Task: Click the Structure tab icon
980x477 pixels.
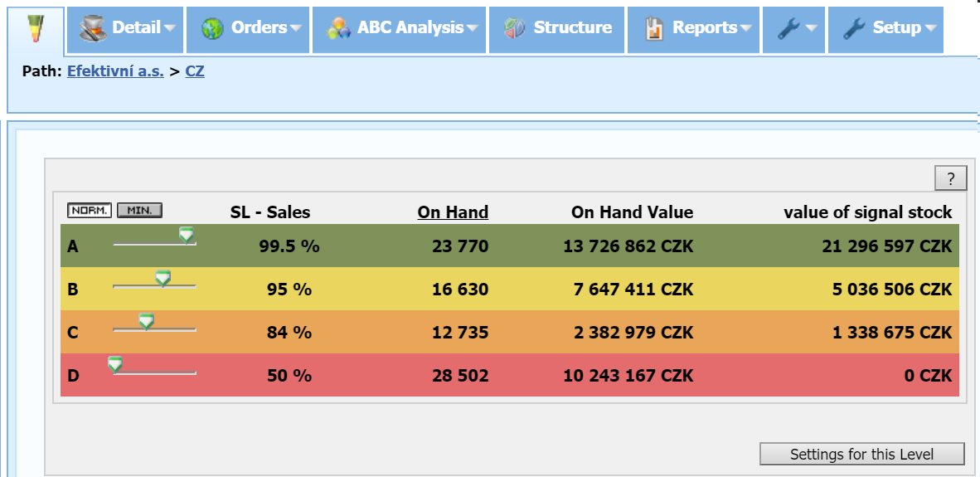Action: 515,28
